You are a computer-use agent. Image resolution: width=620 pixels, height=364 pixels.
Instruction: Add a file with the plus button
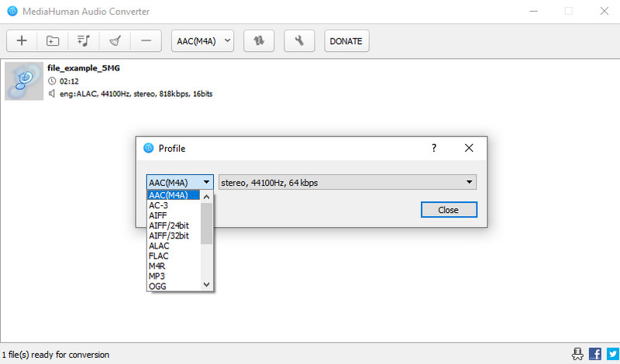point(22,41)
